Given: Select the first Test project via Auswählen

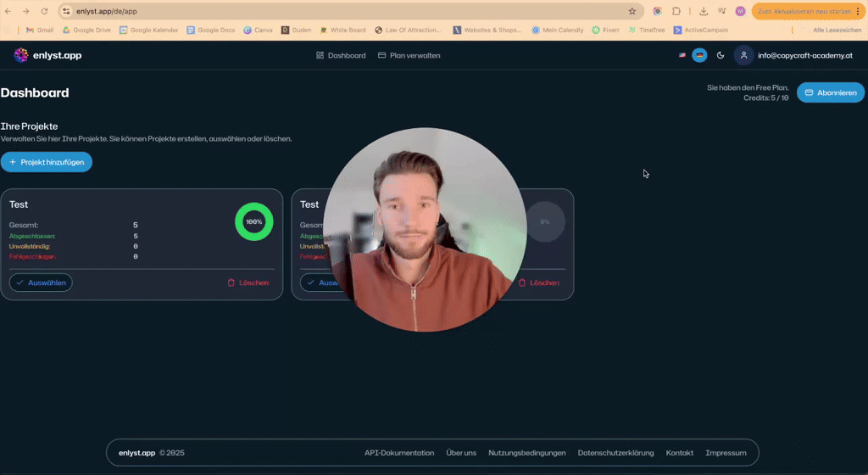Looking at the screenshot, I should pyautogui.click(x=41, y=282).
